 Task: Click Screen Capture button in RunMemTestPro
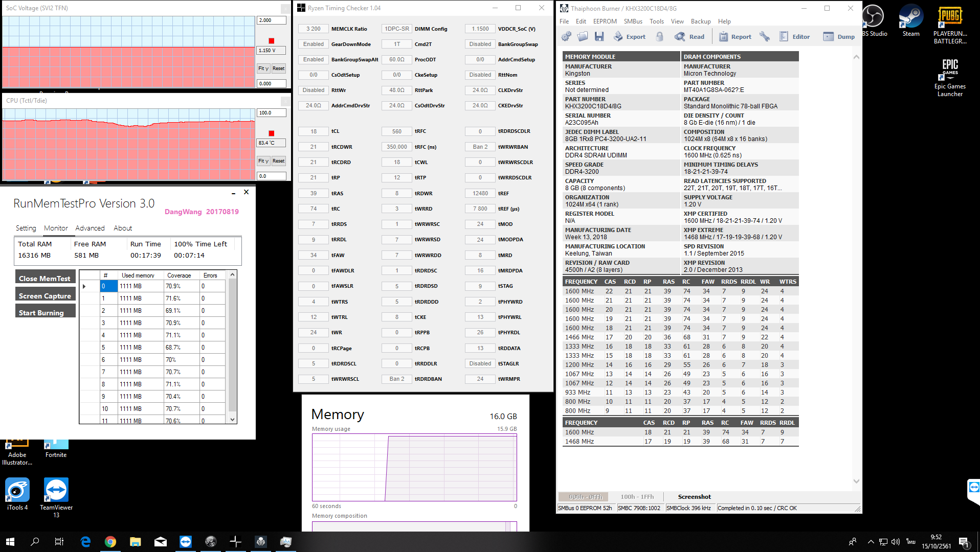point(45,295)
